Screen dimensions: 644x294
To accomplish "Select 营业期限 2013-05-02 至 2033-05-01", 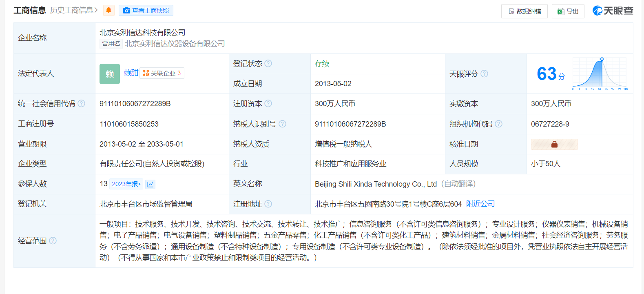I will coord(142,144).
